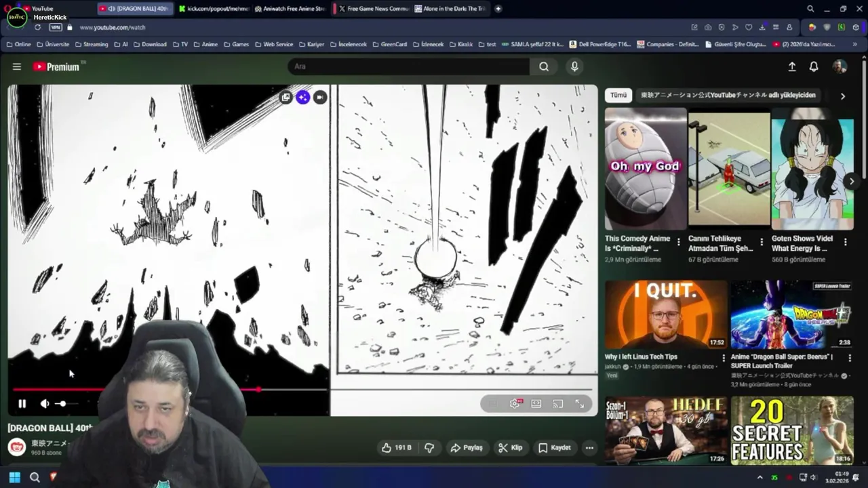Switch to Aniwatch Free Anime tab
Screen dimensions: 868x488
(290, 9)
